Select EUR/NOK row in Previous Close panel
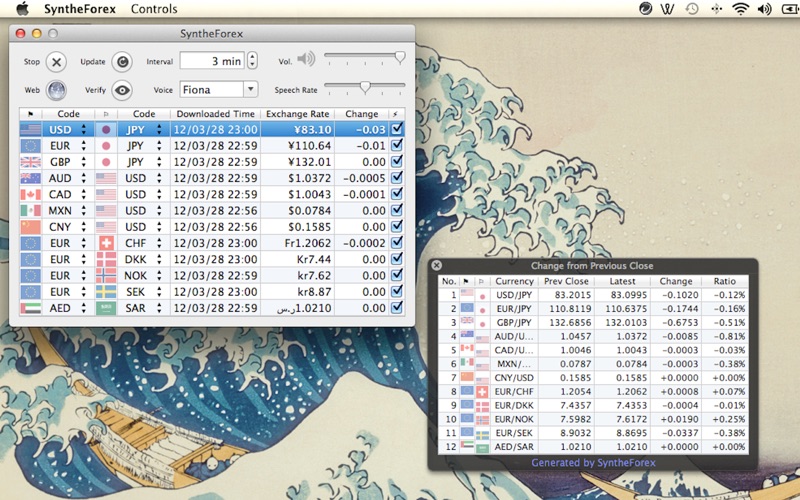 coord(593,419)
